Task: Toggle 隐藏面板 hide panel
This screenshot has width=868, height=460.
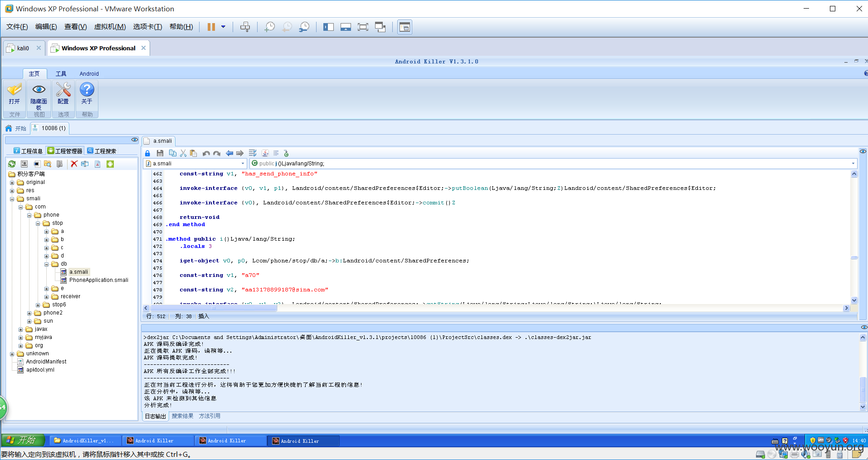Action: [39, 96]
